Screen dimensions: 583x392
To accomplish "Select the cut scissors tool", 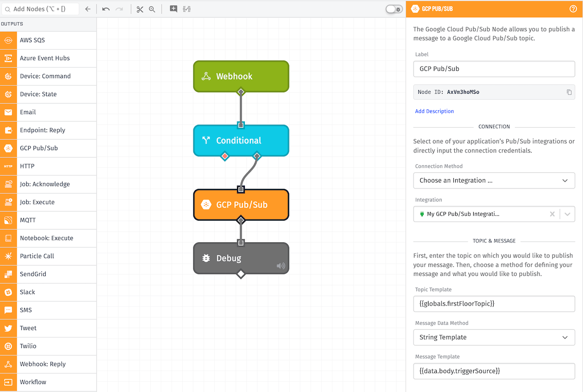I will pos(140,9).
